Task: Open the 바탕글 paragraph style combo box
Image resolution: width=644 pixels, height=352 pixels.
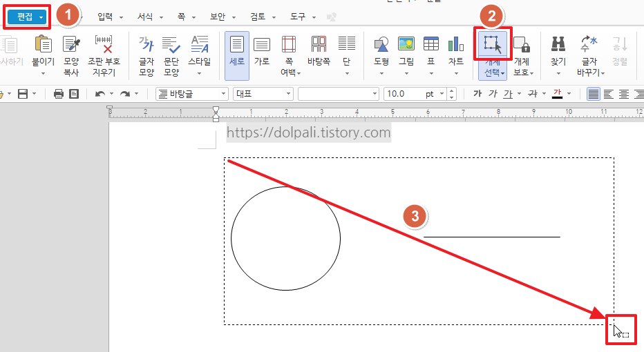Action: click(192, 94)
